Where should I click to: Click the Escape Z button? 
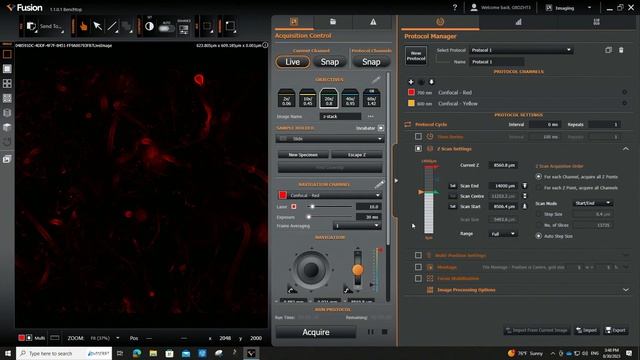tap(357, 155)
